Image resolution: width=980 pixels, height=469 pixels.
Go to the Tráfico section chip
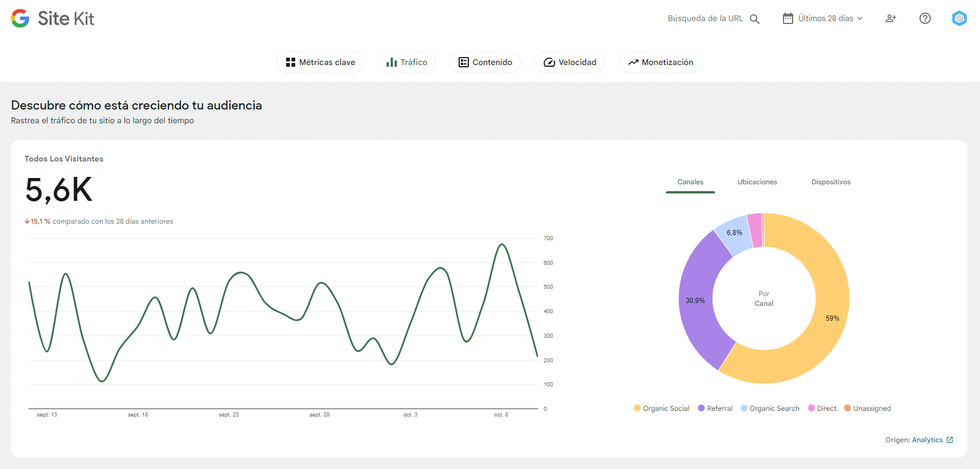pyautogui.click(x=407, y=62)
